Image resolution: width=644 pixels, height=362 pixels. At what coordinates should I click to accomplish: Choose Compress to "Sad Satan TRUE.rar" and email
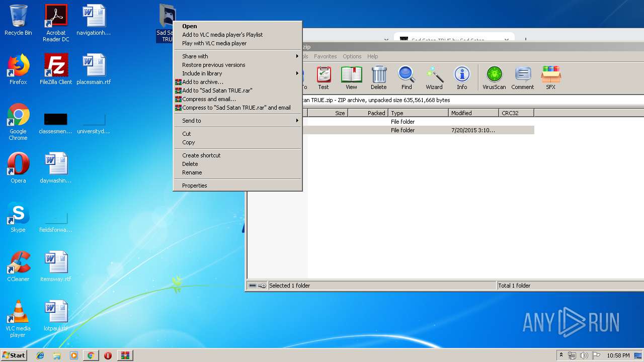[237, 108]
